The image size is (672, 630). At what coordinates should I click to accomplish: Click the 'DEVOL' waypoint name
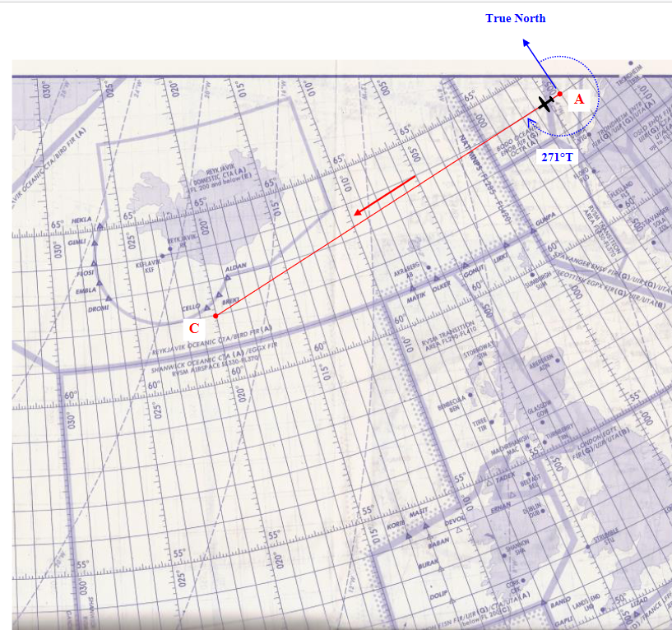(455, 521)
